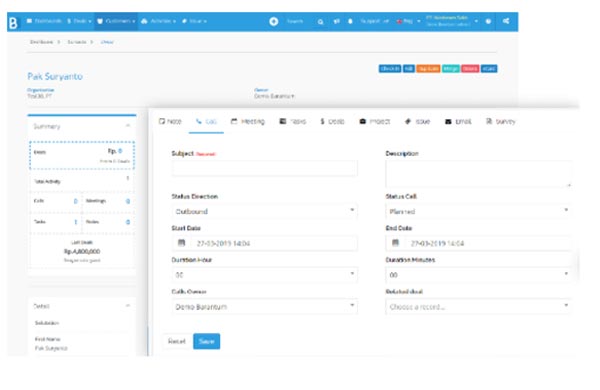The height and width of the screenshot is (390, 600).
Task: Click the Meetings count in Summary
Action: click(128, 201)
